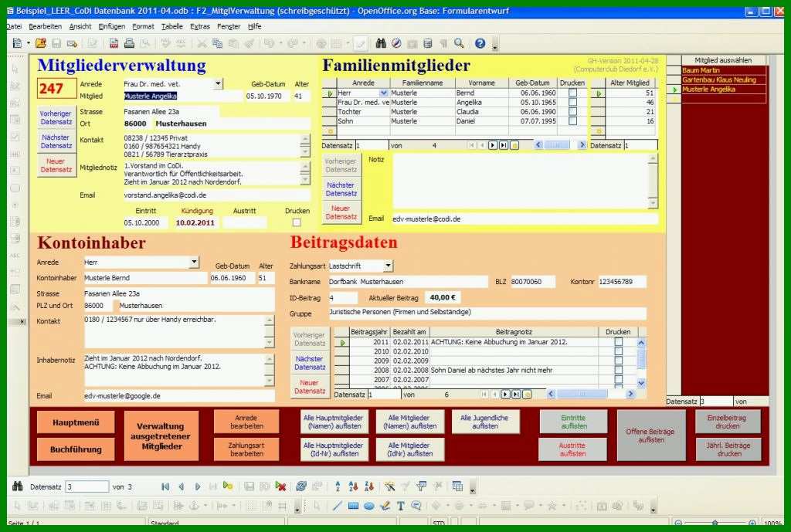Open the Einfügen menu
Viewport: 791px width, 532px height.
click(x=111, y=26)
